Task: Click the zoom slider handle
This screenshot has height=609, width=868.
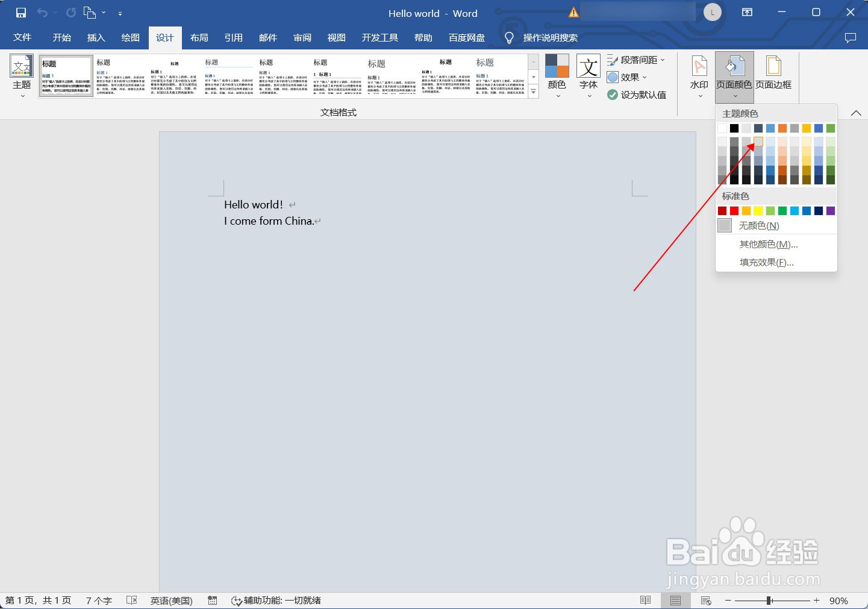Action: pyautogui.click(x=769, y=601)
